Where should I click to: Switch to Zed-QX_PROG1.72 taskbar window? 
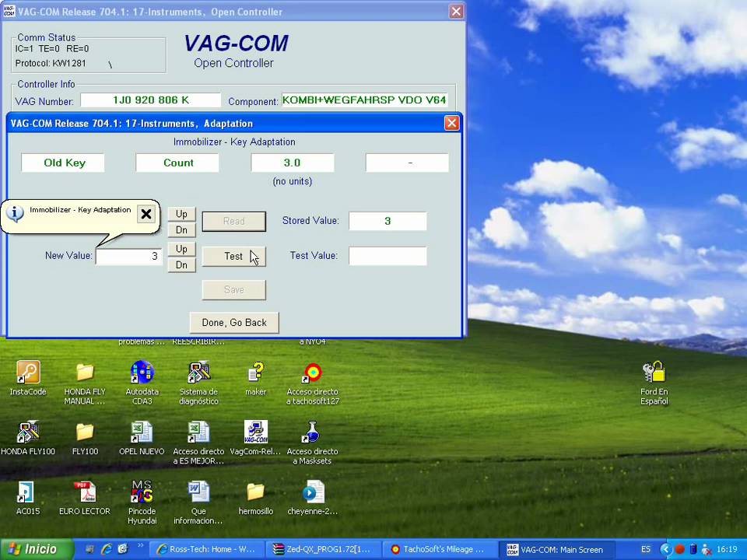pyautogui.click(x=322, y=550)
